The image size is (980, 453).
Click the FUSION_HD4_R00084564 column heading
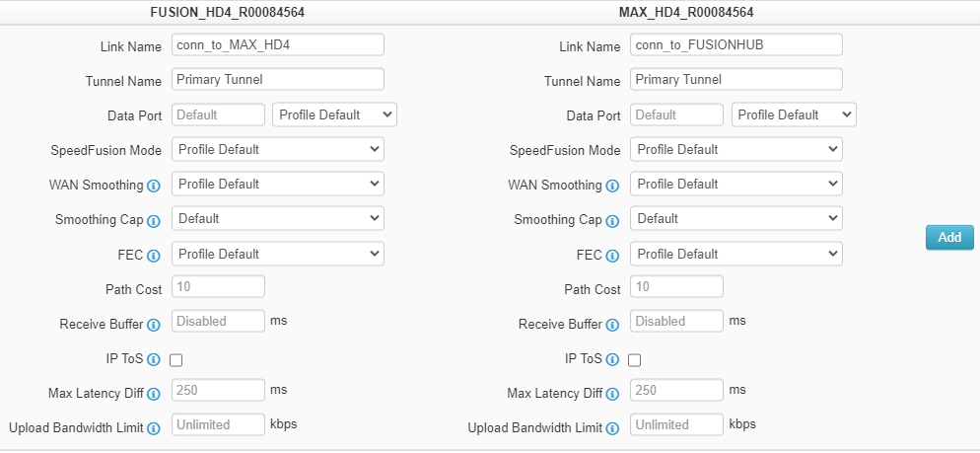pyautogui.click(x=228, y=13)
